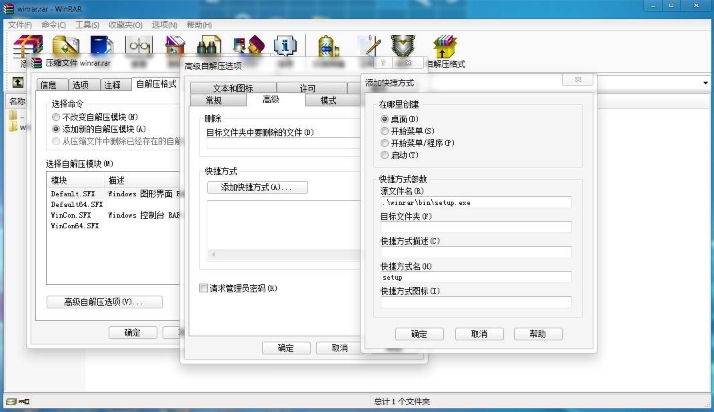Click the Delete files toolbar icon

(175, 46)
